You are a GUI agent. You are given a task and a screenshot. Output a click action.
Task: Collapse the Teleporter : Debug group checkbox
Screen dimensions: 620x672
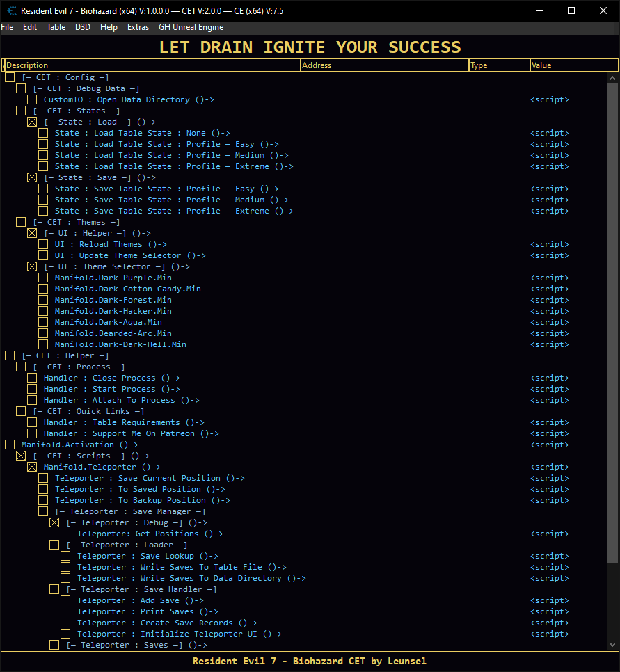click(54, 522)
